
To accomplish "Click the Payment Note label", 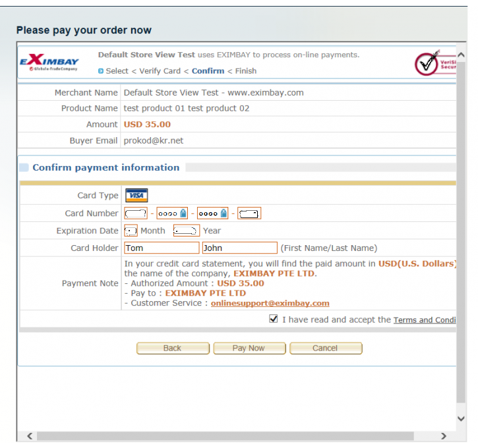I will point(90,283).
